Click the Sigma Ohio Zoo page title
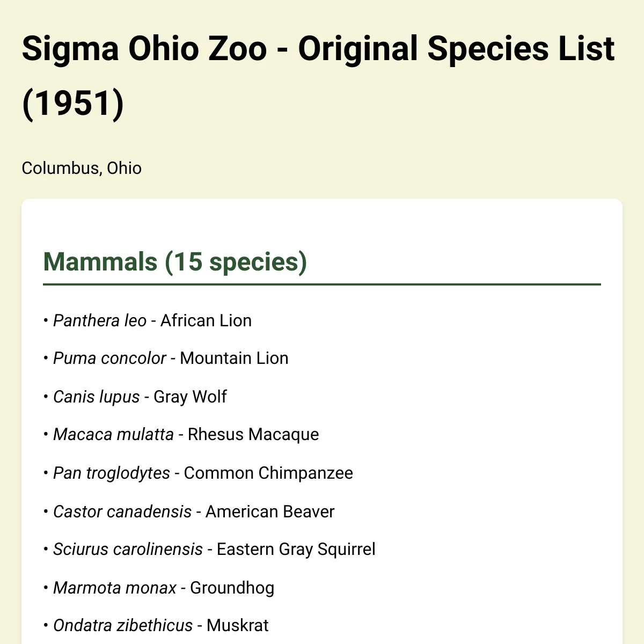Image resolution: width=644 pixels, height=644 pixels. (318, 76)
